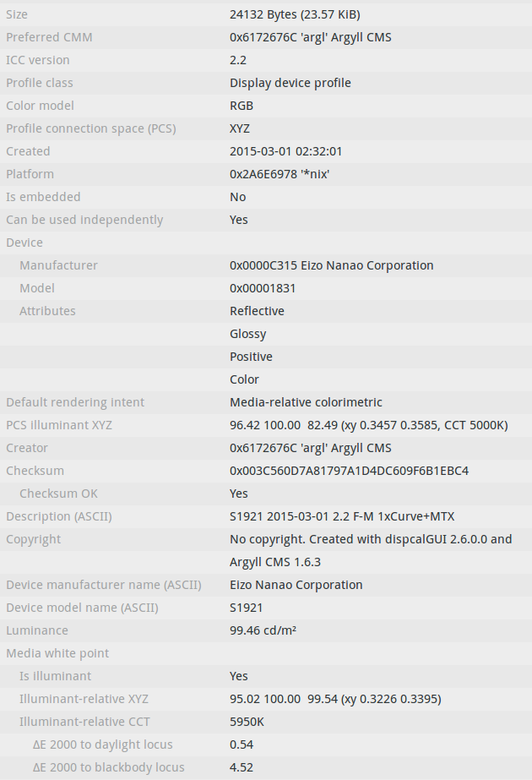
Task: Click Illuminant-relative CCT 5950K value
Action: (247, 722)
